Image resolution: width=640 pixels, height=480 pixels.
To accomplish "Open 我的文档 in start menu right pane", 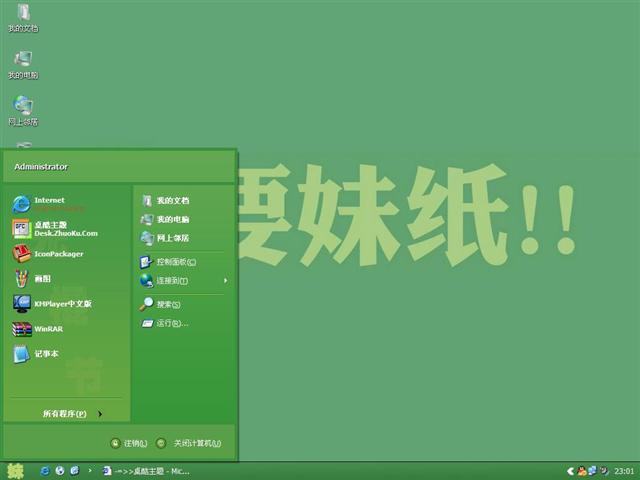I will coord(165,200).
